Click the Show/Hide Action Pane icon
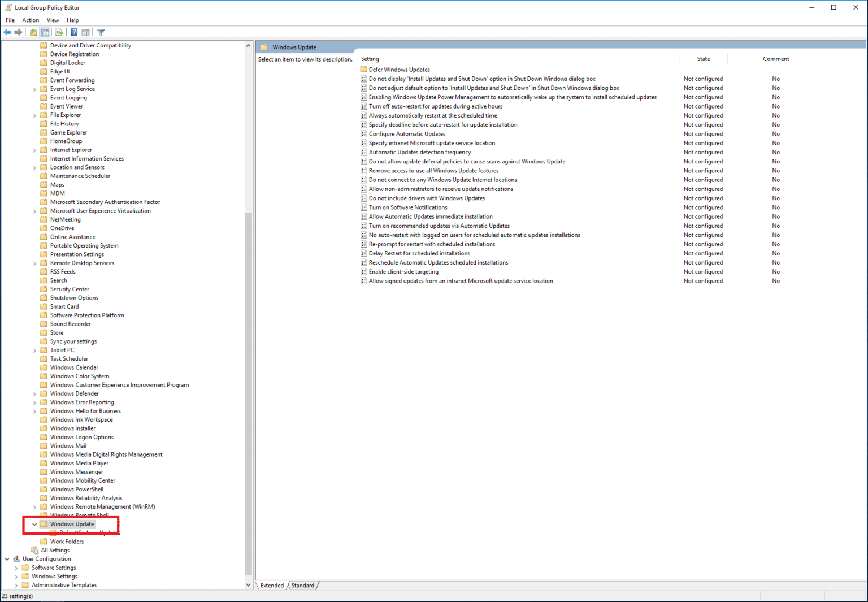This screenshot has height=602, width=868. pyautogui.click(x=85, y=32)
